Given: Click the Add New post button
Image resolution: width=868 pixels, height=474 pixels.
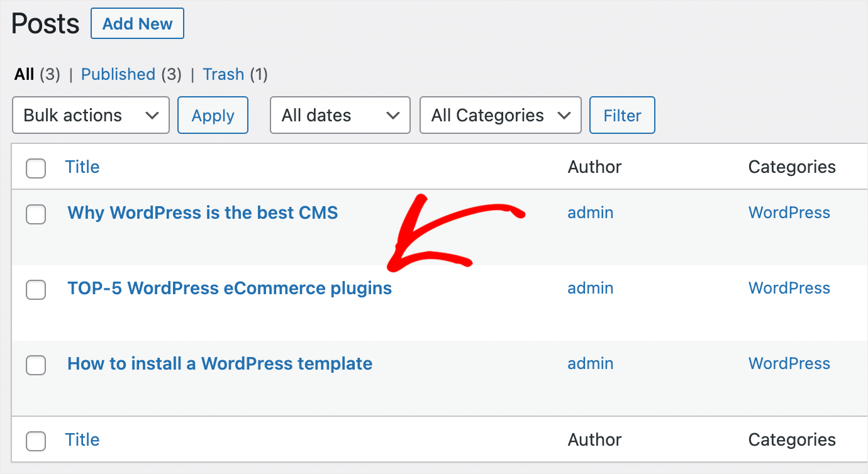Looking at the screenshot, I should click(137, 24).
